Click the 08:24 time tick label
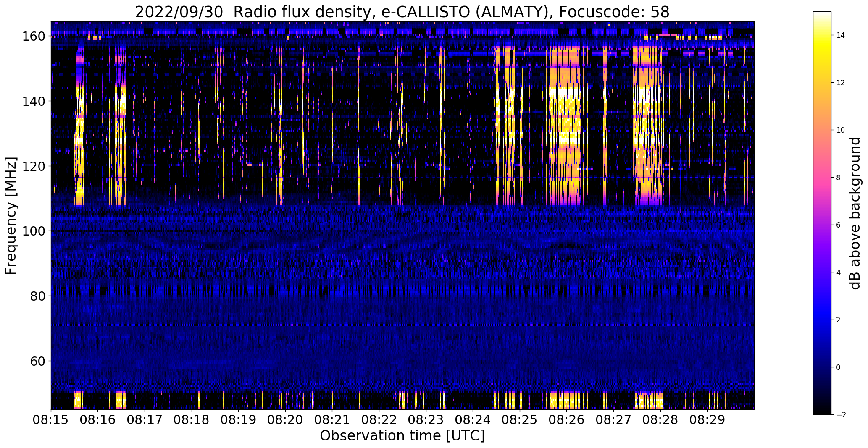Viewport: 868px width, 448px height. pos(473,419)
